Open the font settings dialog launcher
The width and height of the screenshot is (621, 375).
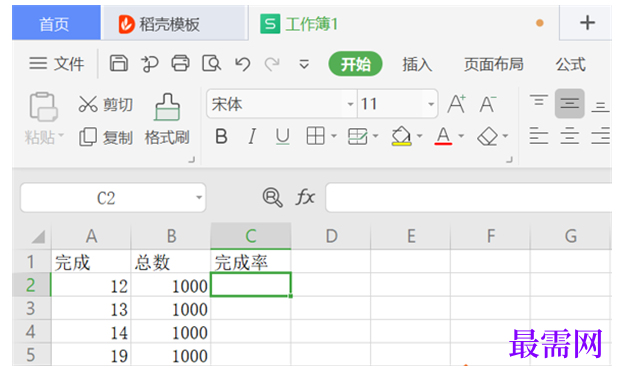(510, 160)
